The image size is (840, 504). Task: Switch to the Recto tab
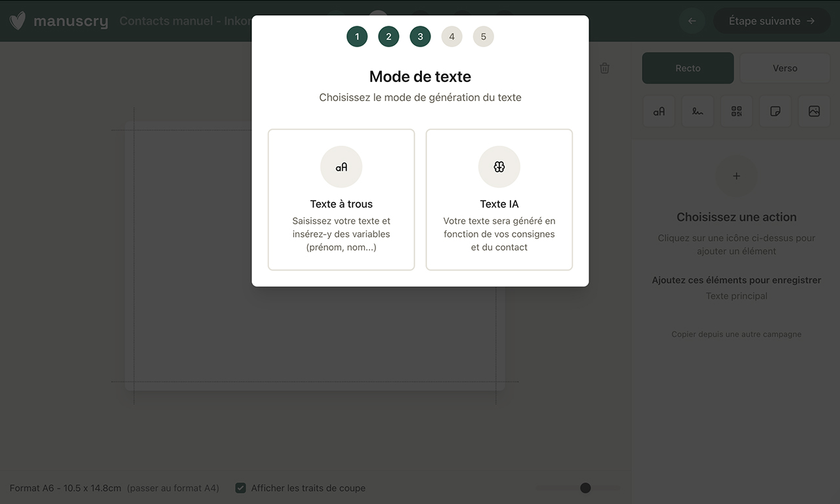pos(688,68)
